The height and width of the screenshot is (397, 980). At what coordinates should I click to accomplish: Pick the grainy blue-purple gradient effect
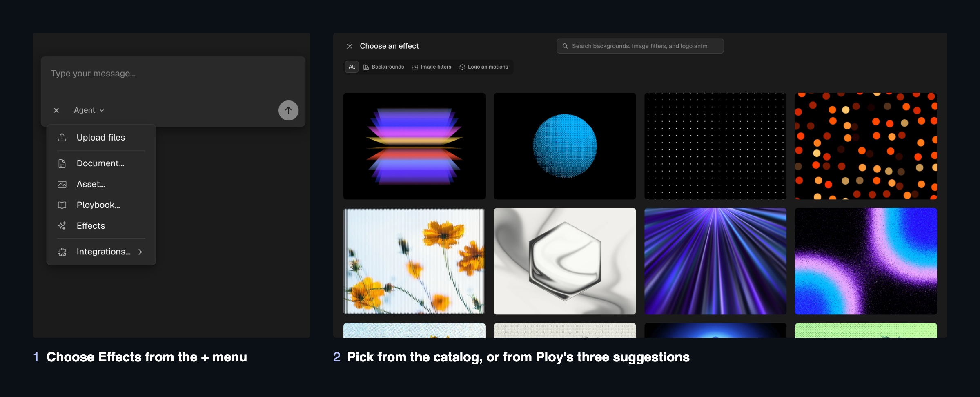[x=866, y=261]
